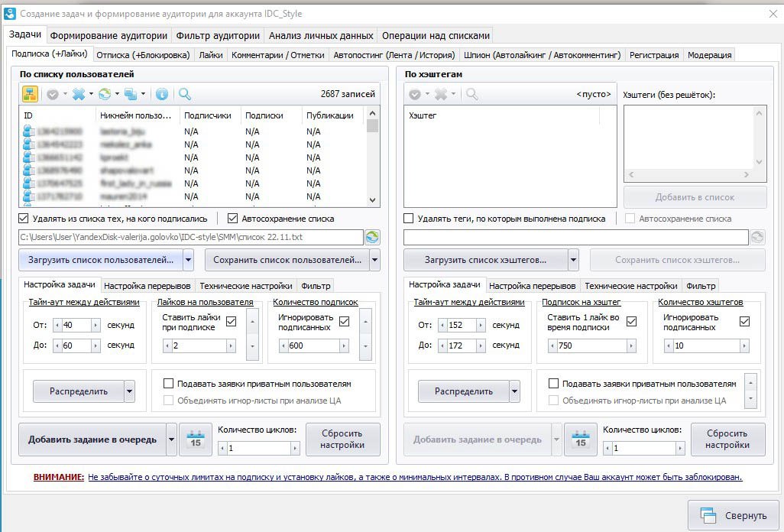
Task: Click the green reload icon beside the user list file path
Action: click(x=372, y=237)
